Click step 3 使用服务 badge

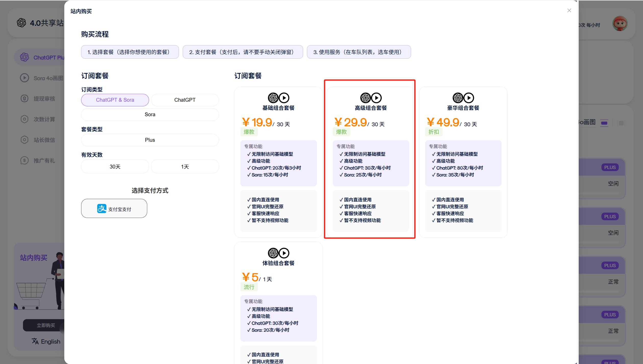(359, 52)
